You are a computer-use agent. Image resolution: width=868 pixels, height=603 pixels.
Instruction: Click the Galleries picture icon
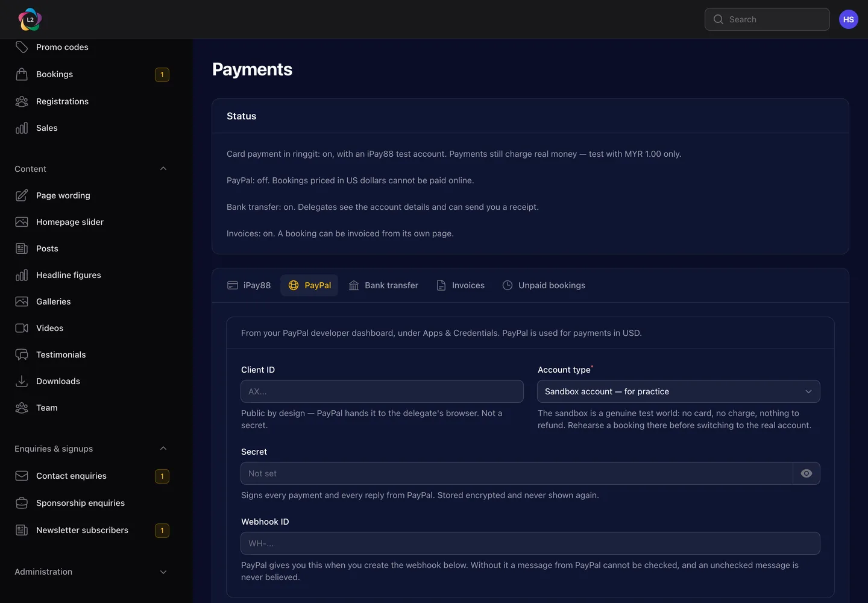tap(22, 301)
